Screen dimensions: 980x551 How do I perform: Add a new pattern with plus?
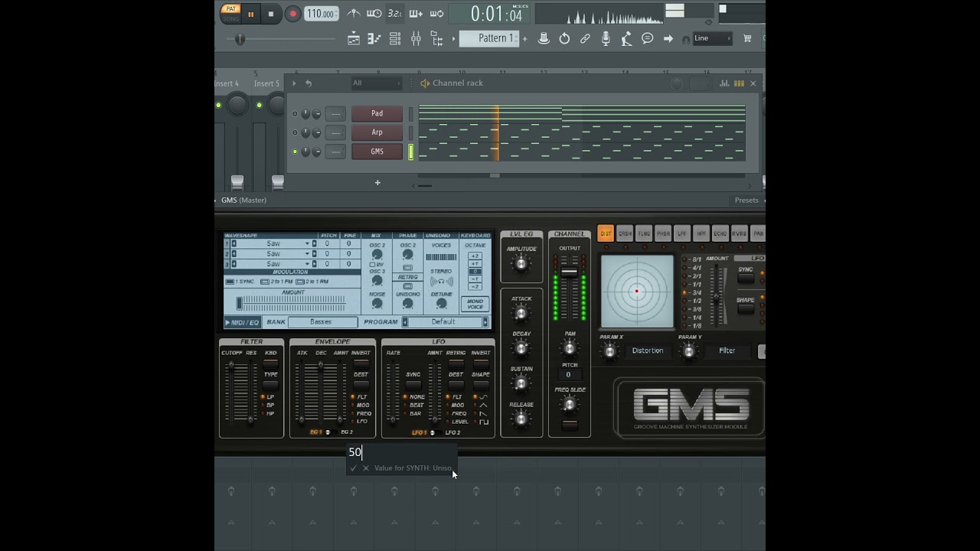[x=524, y=38]
